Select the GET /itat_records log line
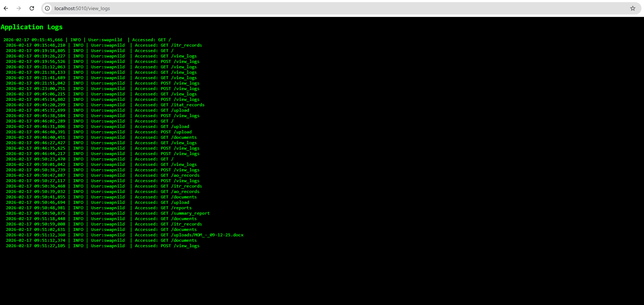The height and width of the screenshot is (305, 644). [x=182, y=105]
